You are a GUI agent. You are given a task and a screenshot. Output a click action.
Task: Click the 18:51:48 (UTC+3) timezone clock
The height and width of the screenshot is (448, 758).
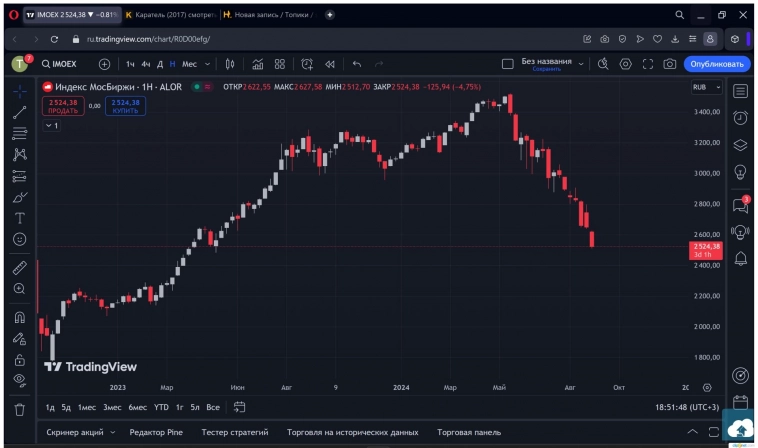[x=687, y=407]
